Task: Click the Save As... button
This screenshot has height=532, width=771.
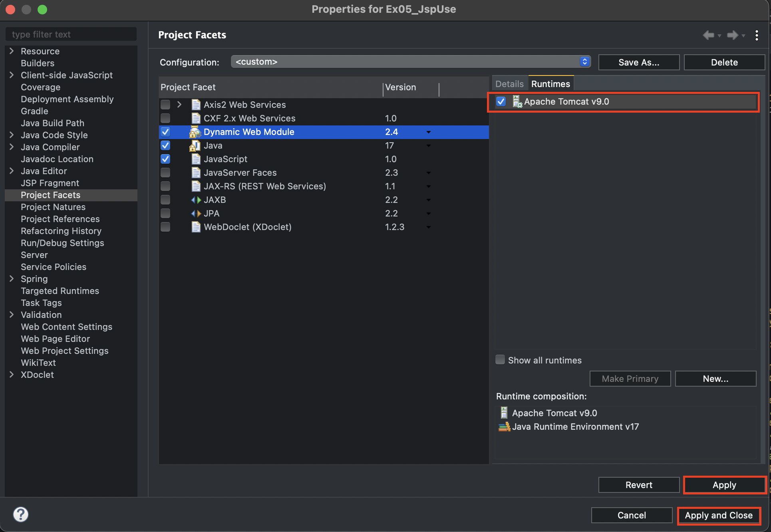Action: 639,62
